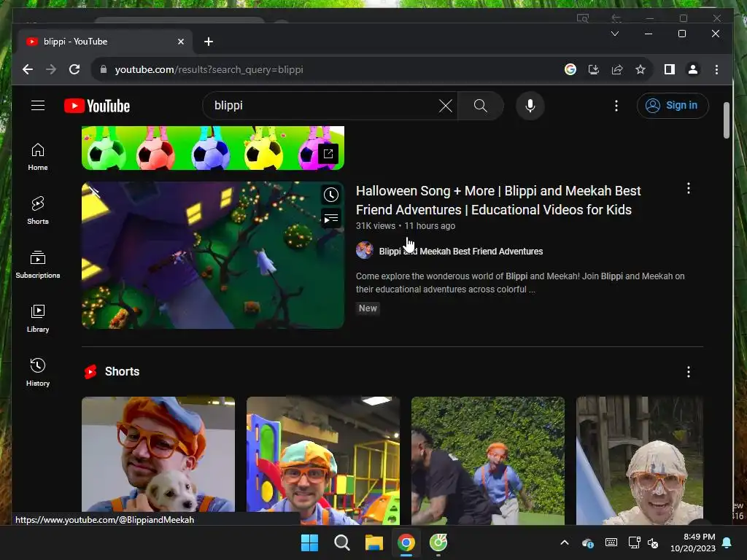Go to Home in sidebar
Image resolution: width=747 pixels, height=560 pixels.
point(38,157)
